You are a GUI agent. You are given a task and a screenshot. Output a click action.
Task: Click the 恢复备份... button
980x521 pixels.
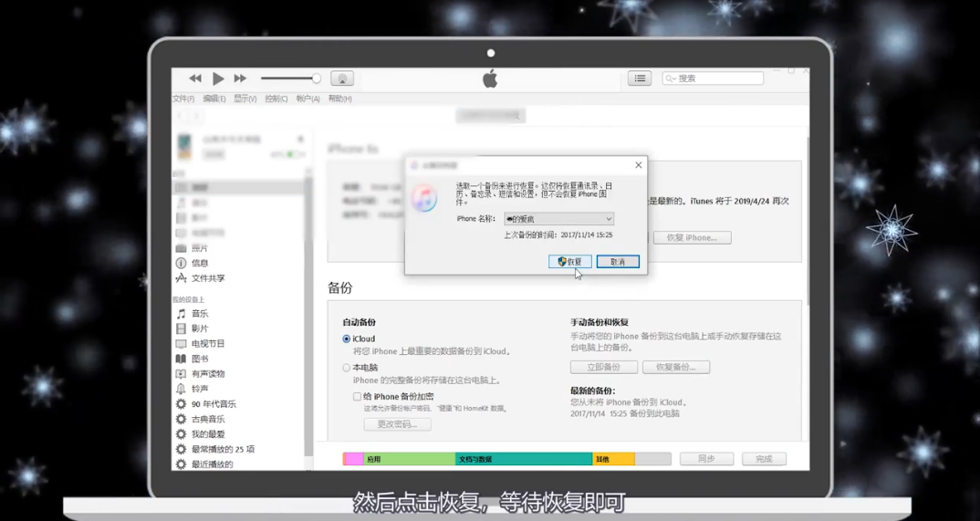[x=676, y=368]
